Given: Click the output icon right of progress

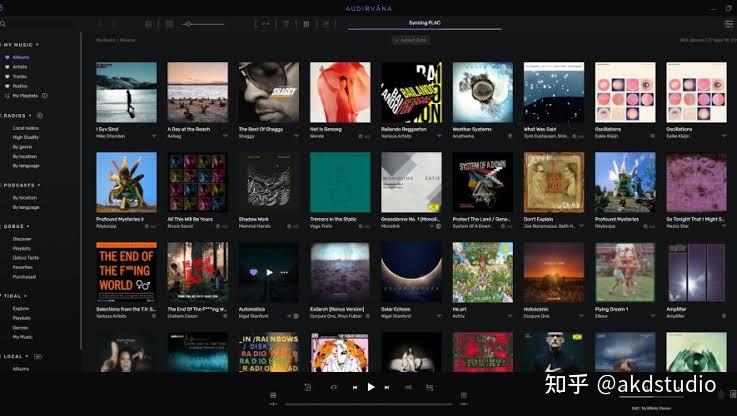Looking at the screenshot, I should click(x=463, y=395).
